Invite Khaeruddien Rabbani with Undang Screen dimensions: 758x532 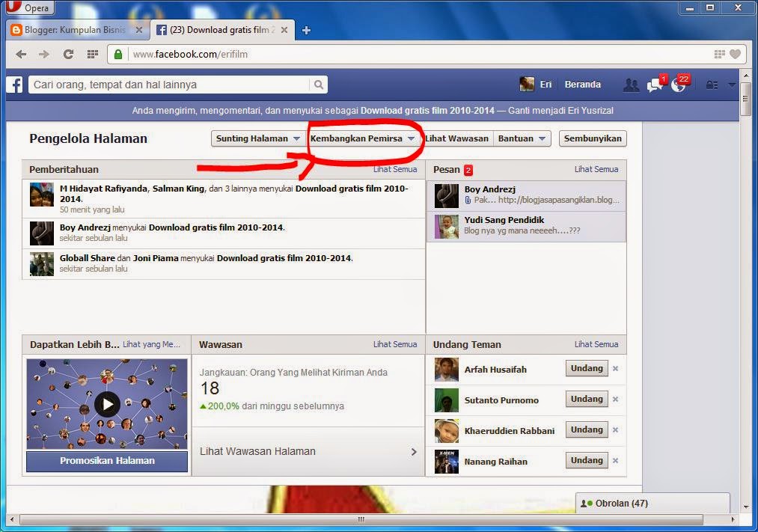tap(587, 430)
